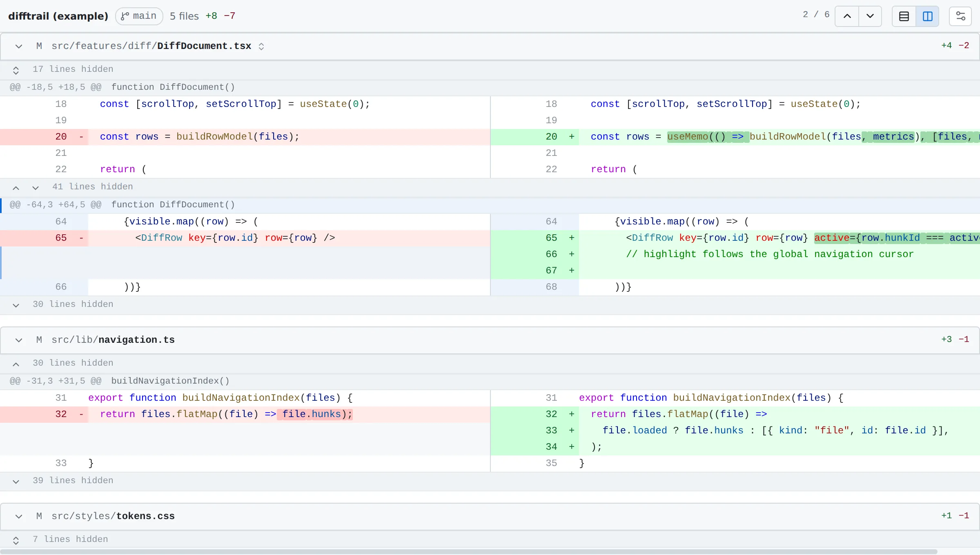Open src/lib/navigation.ts file path
The width and height of the screenshot is (980, 555).
113,340
